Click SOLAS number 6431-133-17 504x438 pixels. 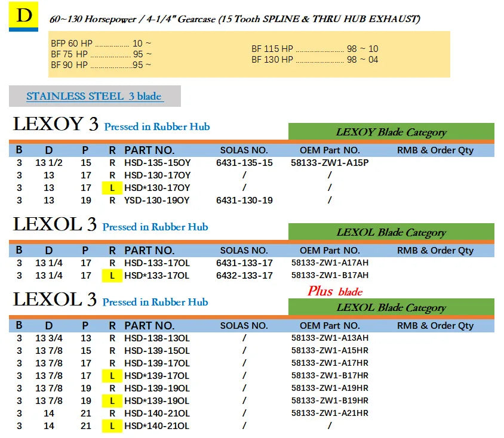(x=244, y=263)
